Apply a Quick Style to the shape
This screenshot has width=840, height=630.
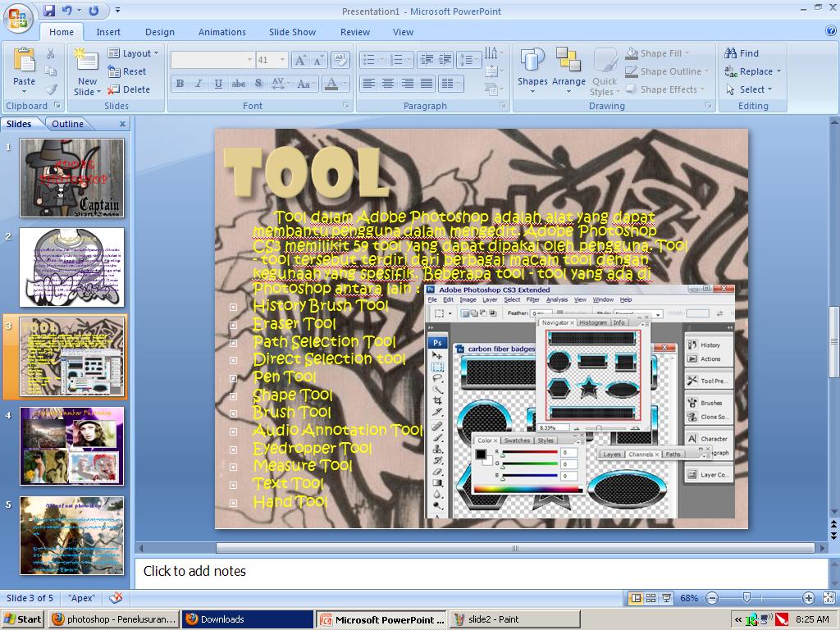point(605,71)
